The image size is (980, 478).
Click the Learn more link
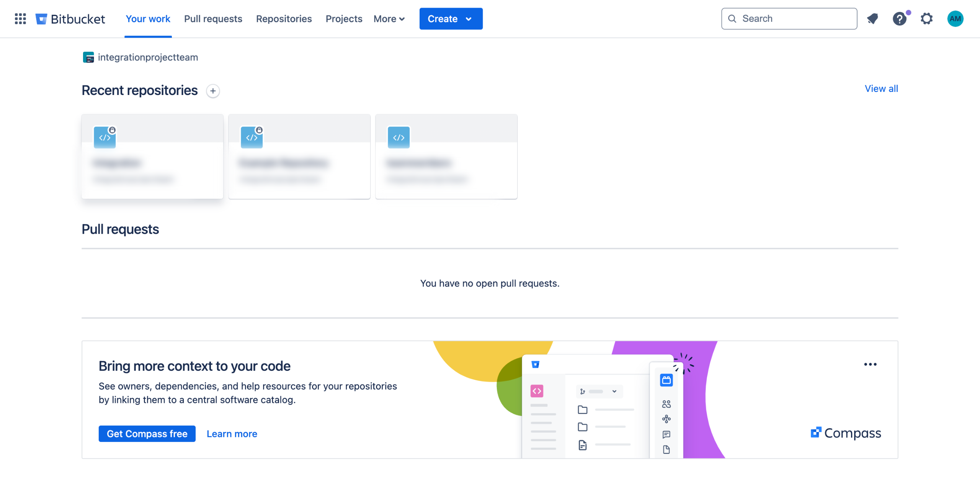point(232,434)
